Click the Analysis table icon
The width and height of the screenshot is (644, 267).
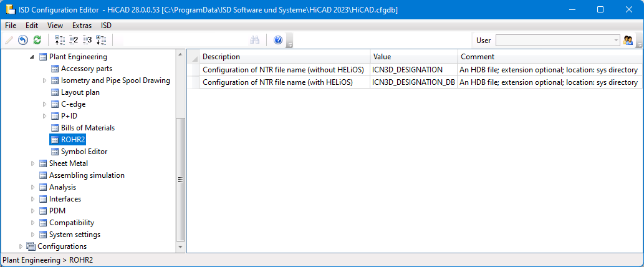(43, 187)
